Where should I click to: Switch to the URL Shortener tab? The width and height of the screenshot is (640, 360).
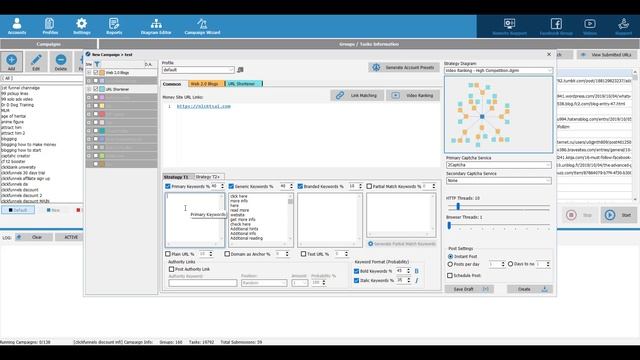tap(243, 84)
